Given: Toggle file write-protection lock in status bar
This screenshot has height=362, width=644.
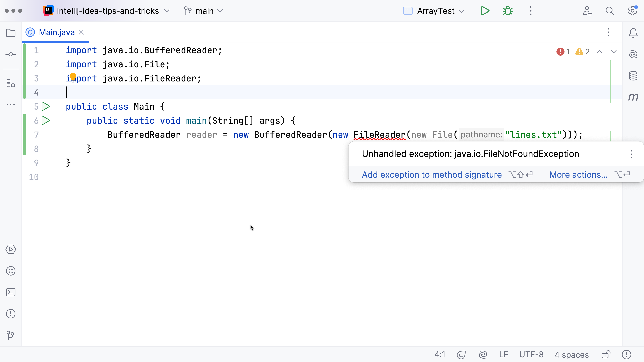Looking at the screenshot, I should click(x=606, y=354).
